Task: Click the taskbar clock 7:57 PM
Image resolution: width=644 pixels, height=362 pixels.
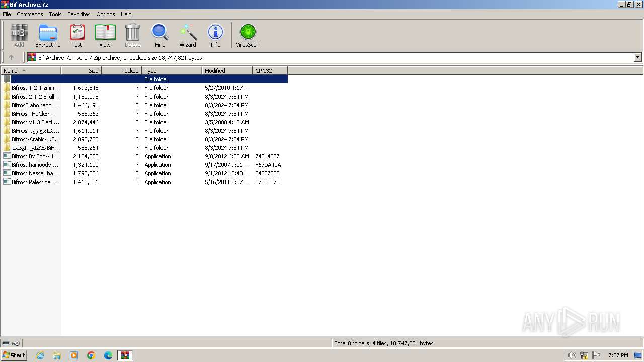Action: pos(618,355)
